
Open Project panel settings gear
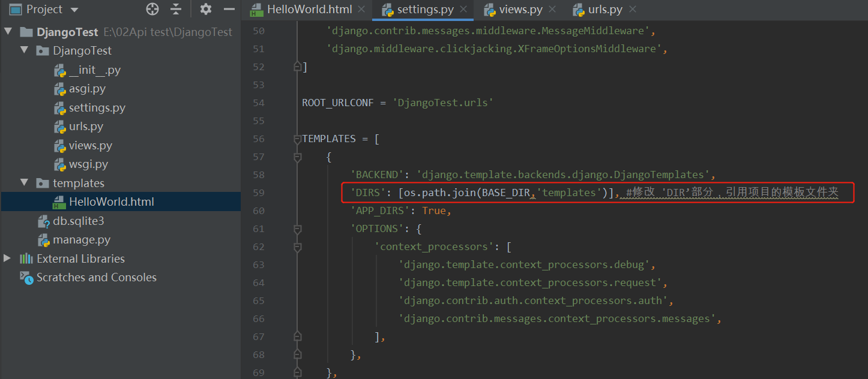206,9
